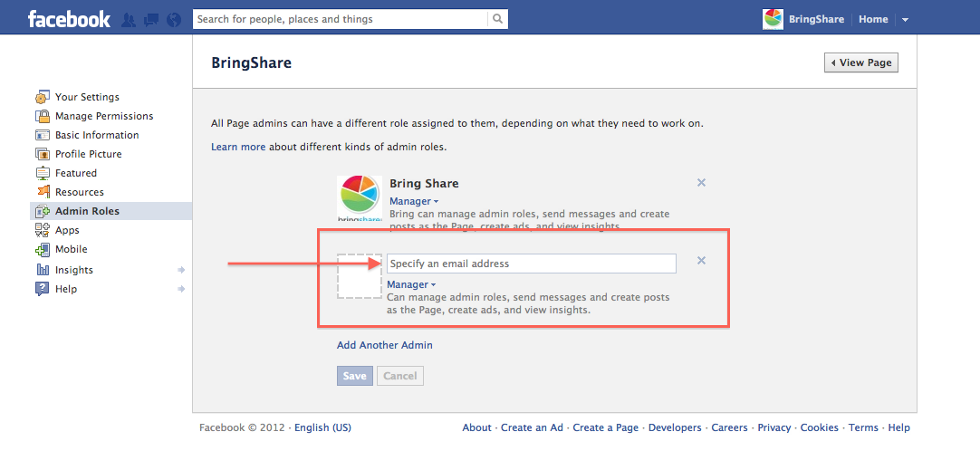The height and width of the screenshot is (470, 980).
Task: Open Create a Page footer link
Action: pos(606,427)
